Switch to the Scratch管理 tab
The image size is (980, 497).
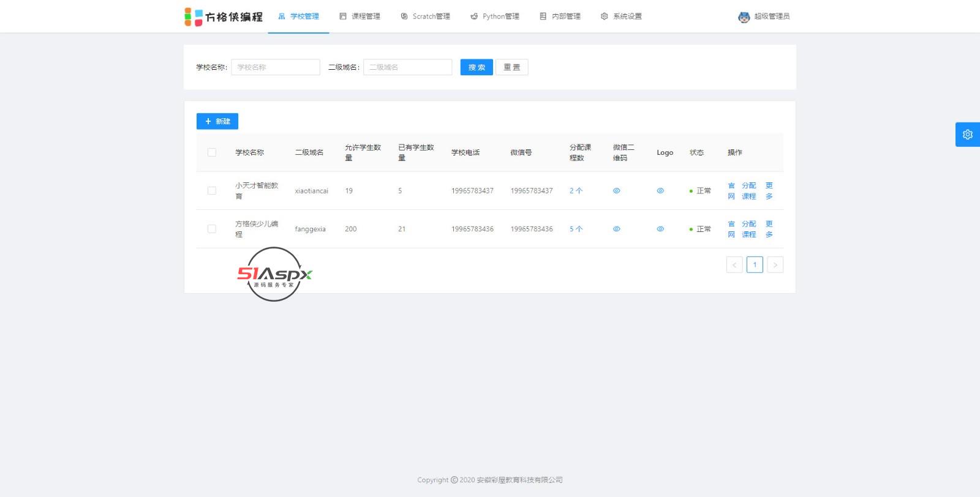(x=425, y=17)
